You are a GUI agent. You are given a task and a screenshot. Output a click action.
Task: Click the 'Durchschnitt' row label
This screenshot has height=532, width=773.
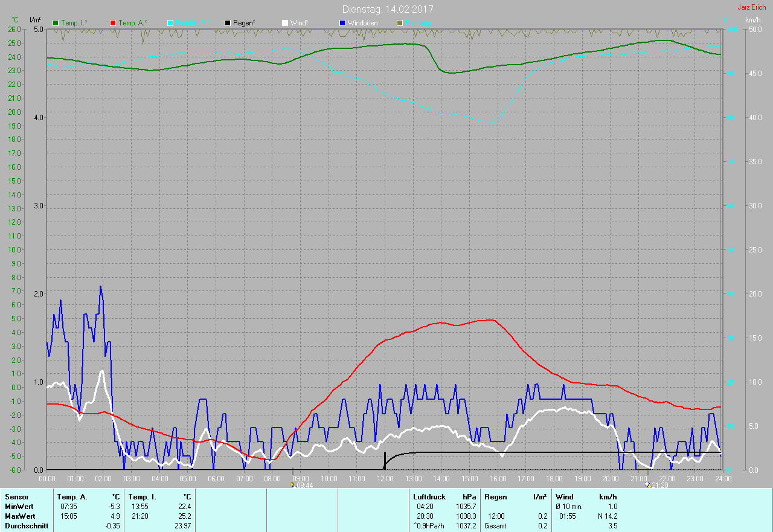pyautogui.click(x=27, y=526)
